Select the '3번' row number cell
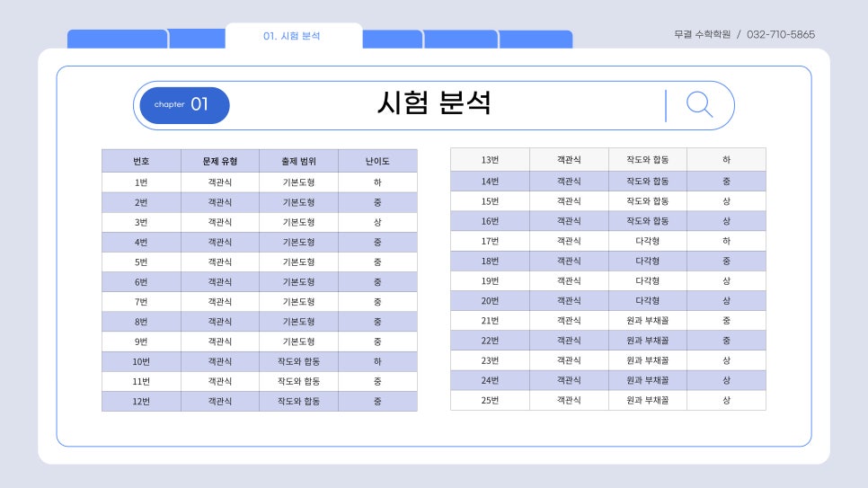868x488 pixels. (141, 222)
